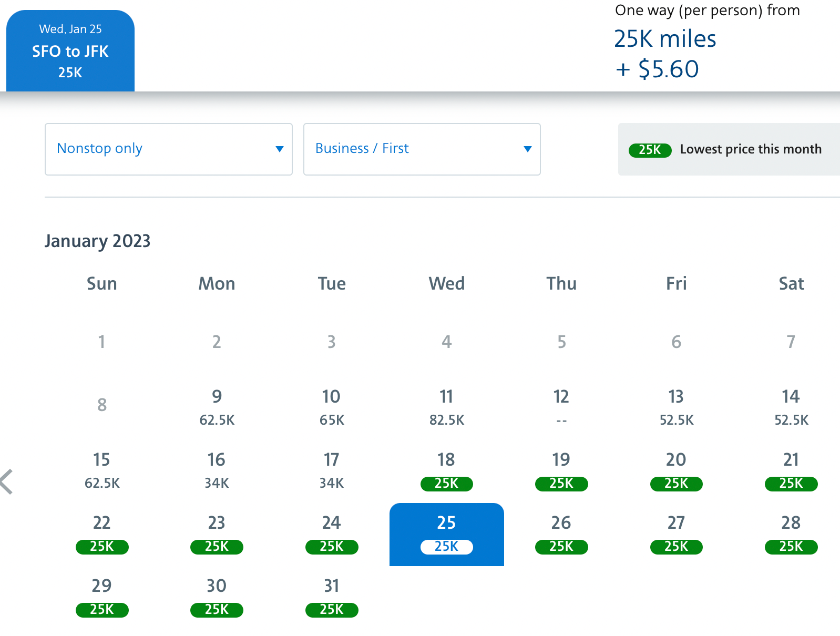
Task: Choose January 16 at 34K miles
Action: point(217,471)
